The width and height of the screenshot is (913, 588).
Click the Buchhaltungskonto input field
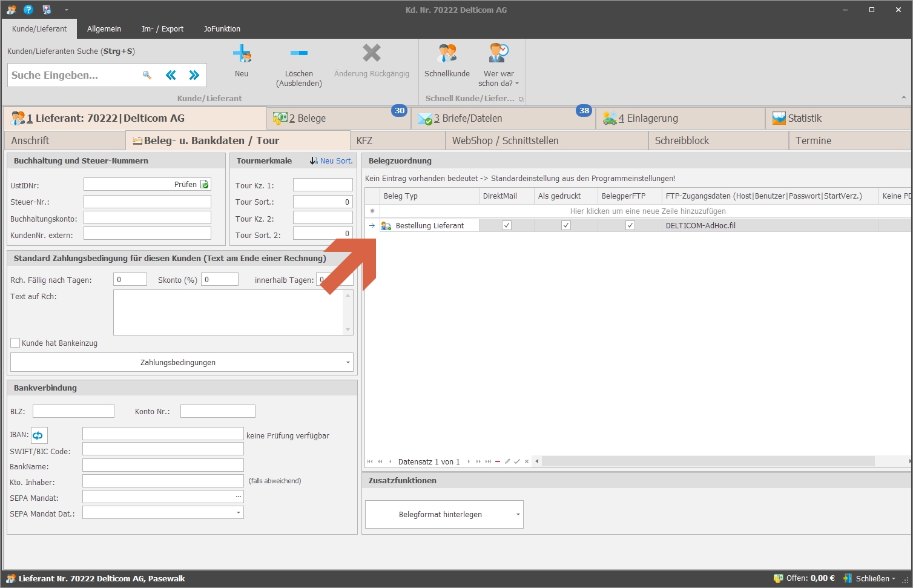point(147,218)
